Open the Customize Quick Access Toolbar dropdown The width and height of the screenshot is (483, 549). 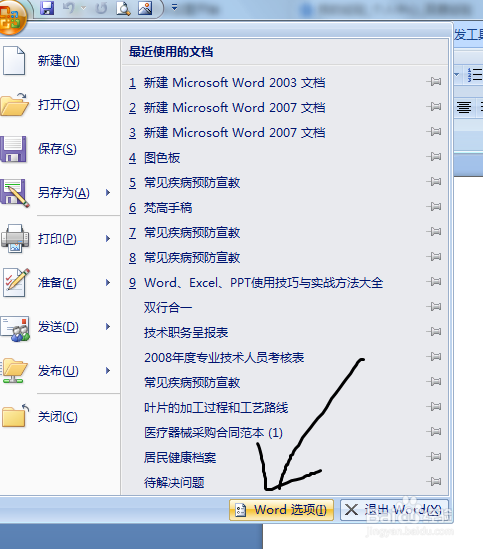tap(174, 7)
